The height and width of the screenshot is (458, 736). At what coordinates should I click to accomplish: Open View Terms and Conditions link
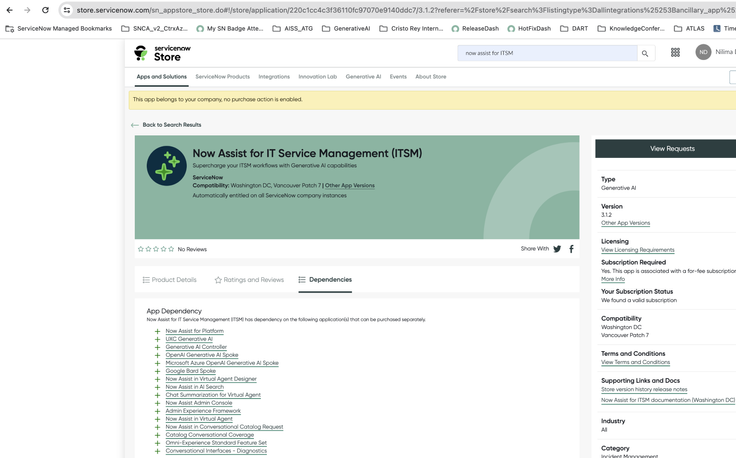click(635, 362)
